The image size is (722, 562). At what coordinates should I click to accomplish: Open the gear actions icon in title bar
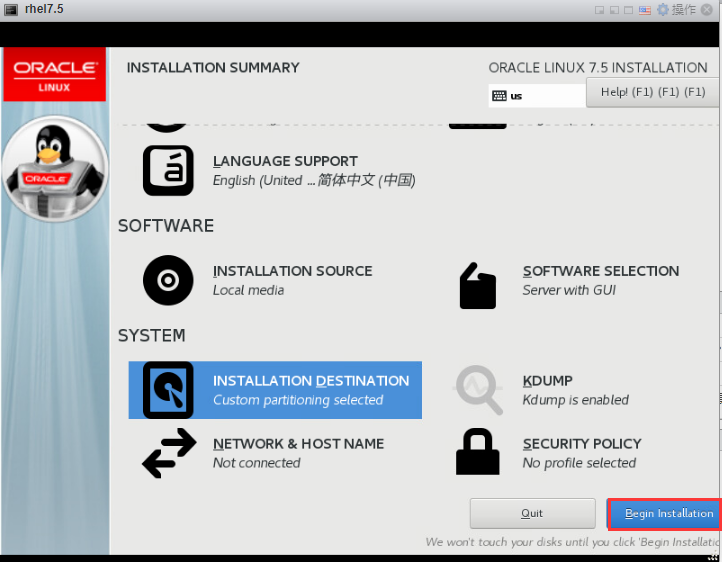coord(663,10)
